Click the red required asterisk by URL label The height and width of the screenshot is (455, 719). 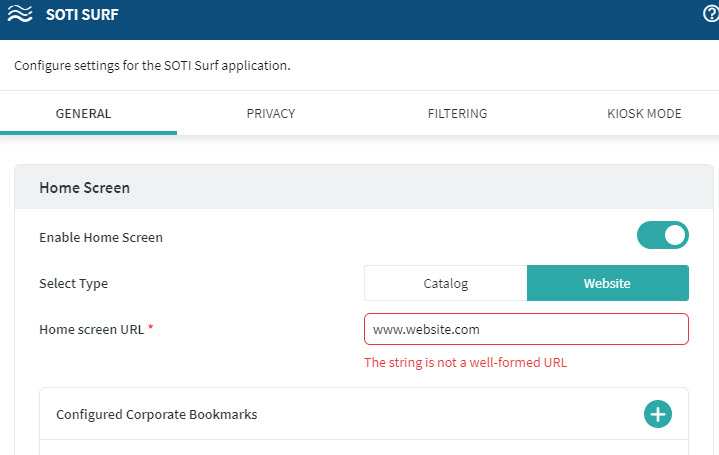click(x=151, y=328)
